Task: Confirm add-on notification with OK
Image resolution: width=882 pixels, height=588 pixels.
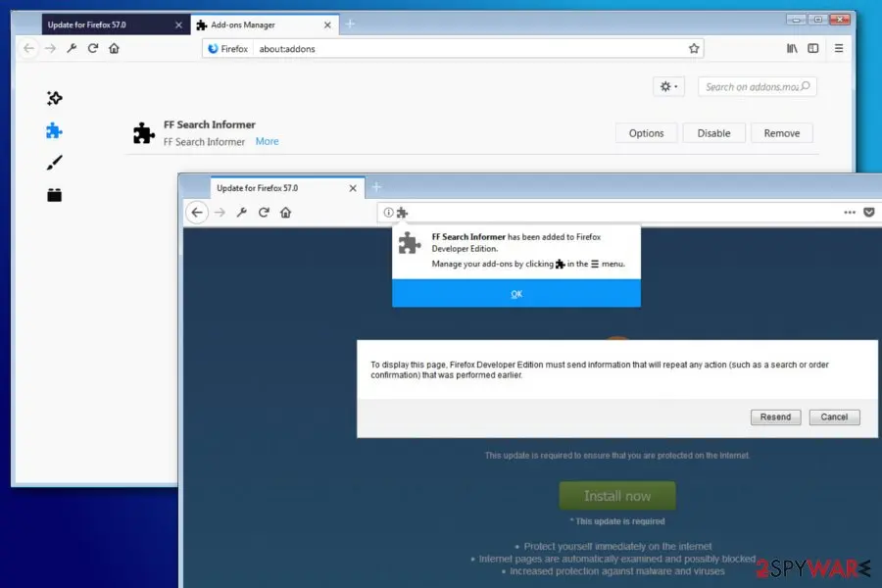Action: 516,293
